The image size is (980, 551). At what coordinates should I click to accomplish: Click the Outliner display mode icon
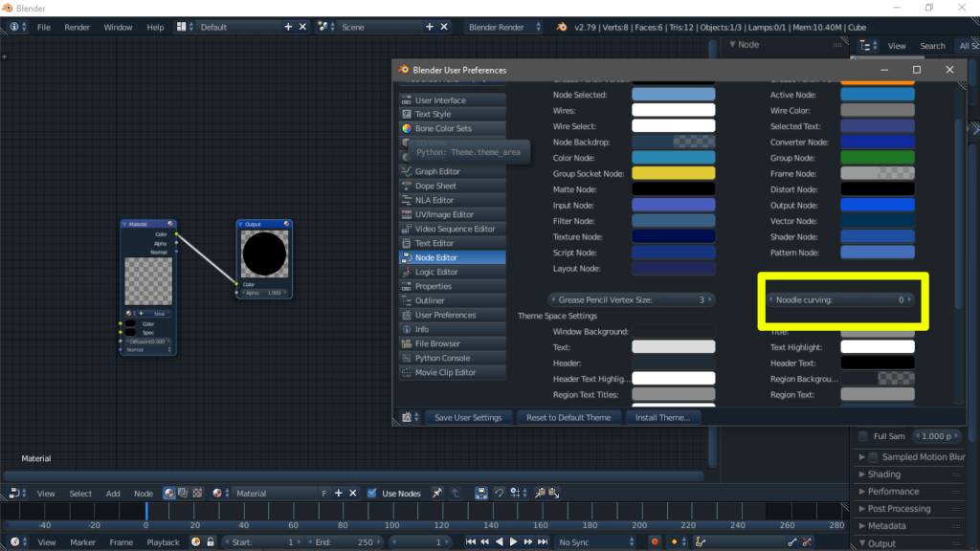pyautogui.click(x=868, y=45)
